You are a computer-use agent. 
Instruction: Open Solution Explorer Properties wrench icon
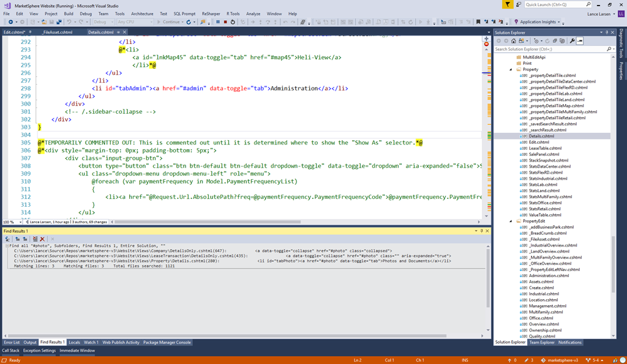573,41
